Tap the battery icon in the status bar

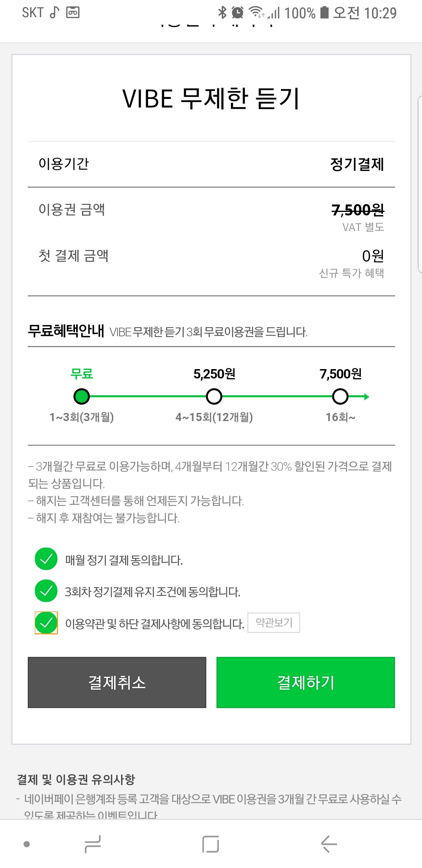pyautogui.click(x=324, y=13)
